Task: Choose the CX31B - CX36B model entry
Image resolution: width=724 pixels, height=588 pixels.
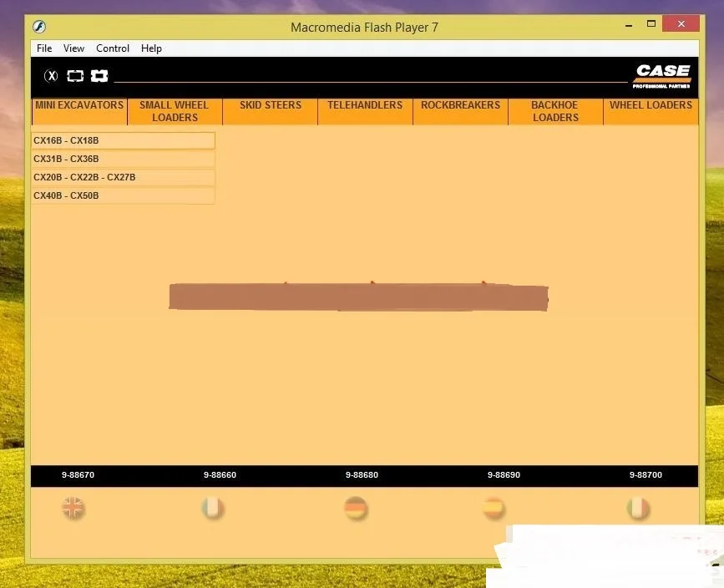Action: click(123, 159)
